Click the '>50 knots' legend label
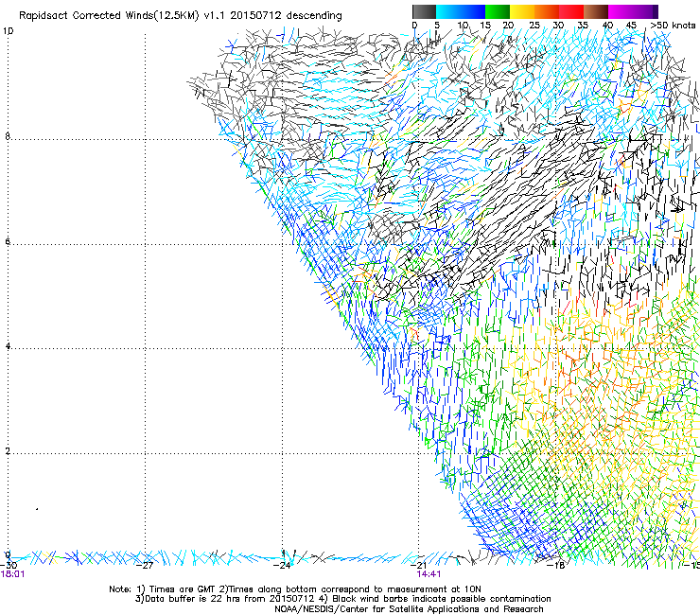The image size is (700, 615). 673,25
